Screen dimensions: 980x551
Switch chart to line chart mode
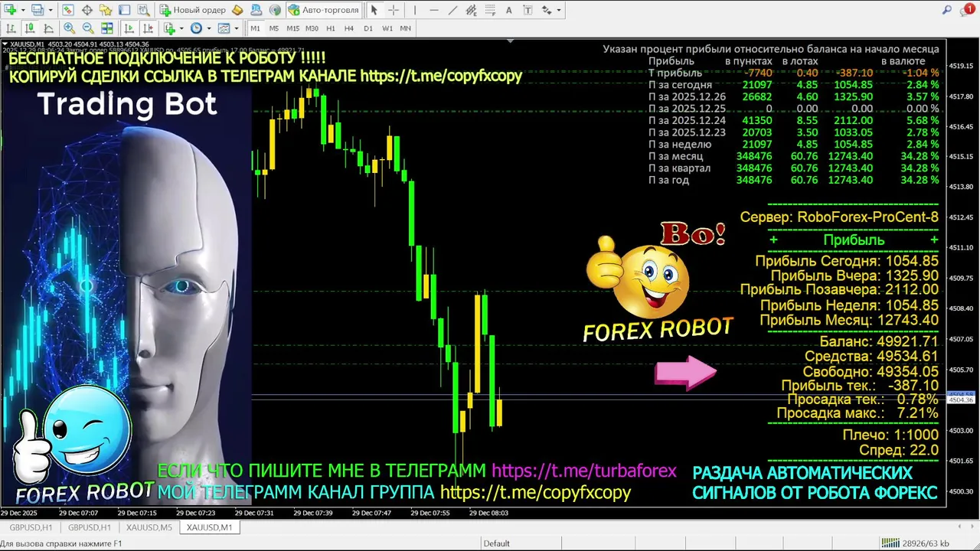[x=48, y=28]
